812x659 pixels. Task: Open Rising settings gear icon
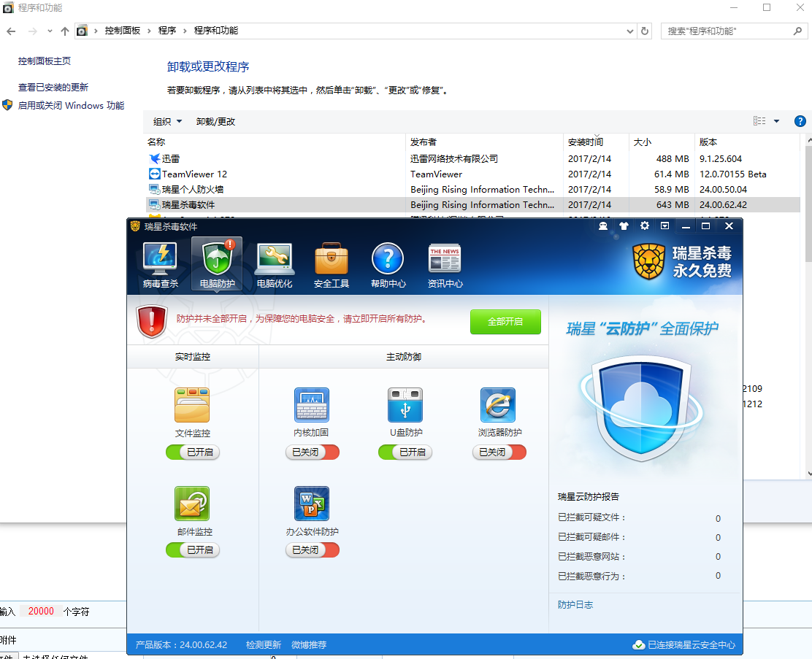[x=644, y=226]
